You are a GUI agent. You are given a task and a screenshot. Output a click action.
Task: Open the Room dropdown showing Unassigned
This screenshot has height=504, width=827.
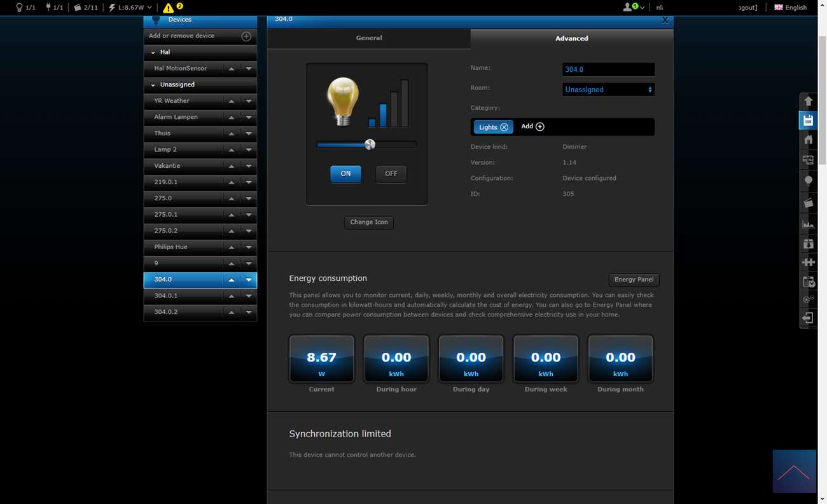coord(608,90)
